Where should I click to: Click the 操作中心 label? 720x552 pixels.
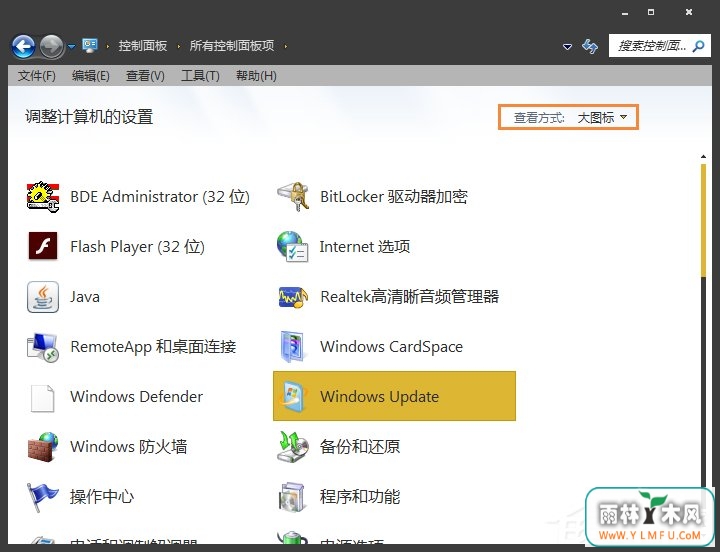click(102, 496)
